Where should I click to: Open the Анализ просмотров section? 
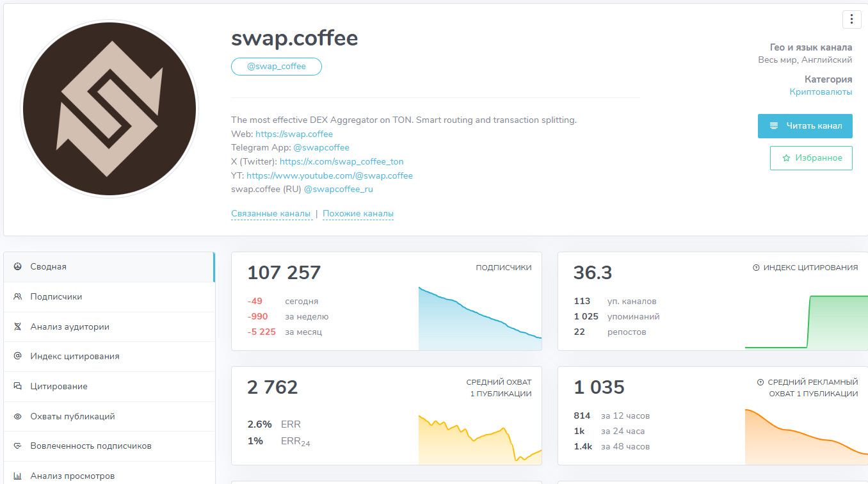point(109,473)
